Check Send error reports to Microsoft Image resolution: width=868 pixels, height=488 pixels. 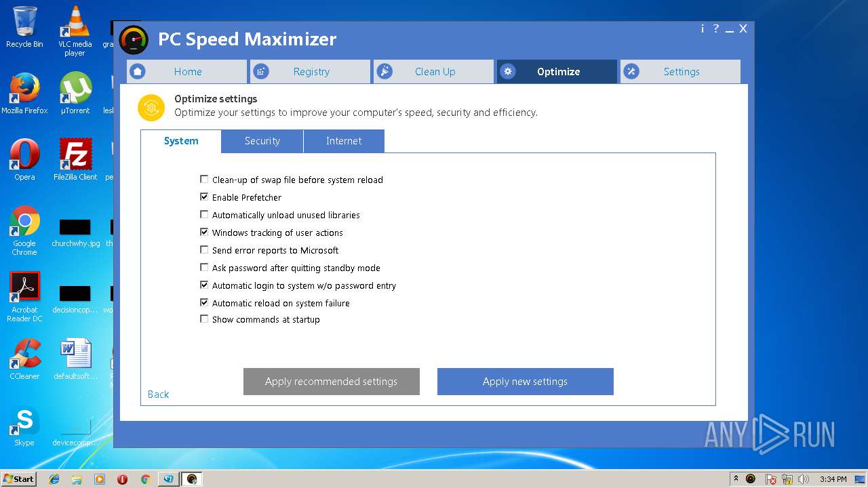[x=204, y=250]
